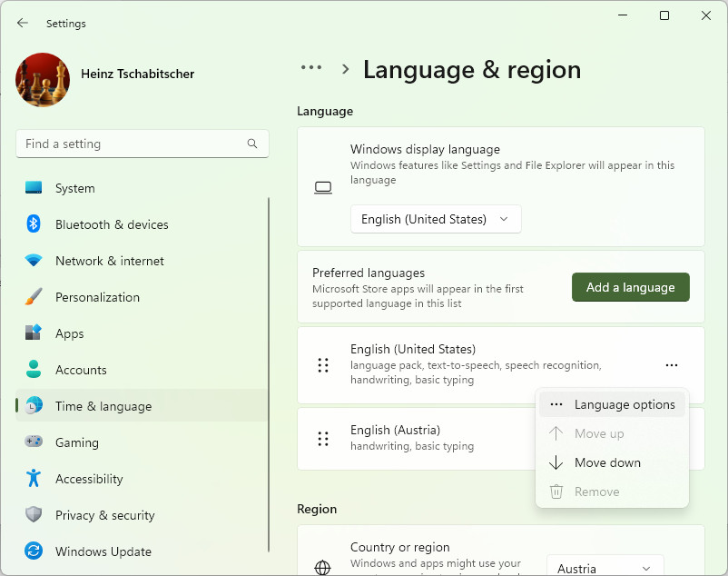Open Bluetooth & devices category
This screenshot has width=728, height=576.
pyautogui.click(x=142, y=224)
